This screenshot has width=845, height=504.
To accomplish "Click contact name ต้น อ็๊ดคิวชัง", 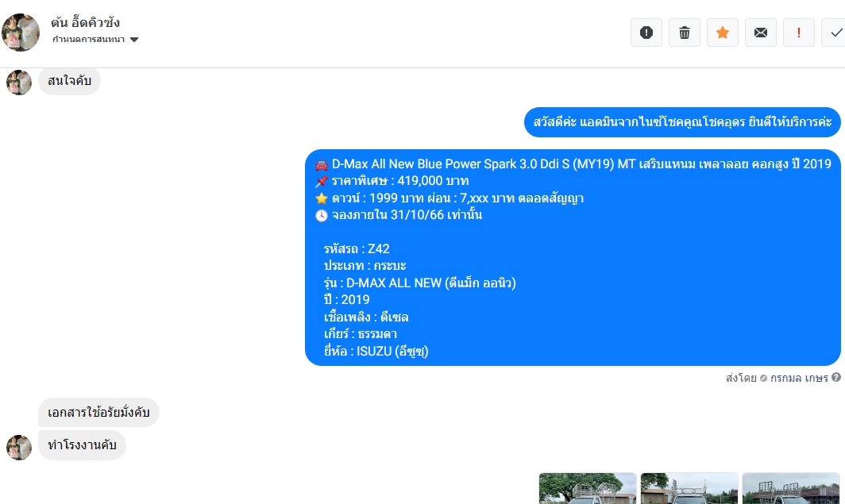I will click(85, 22).
